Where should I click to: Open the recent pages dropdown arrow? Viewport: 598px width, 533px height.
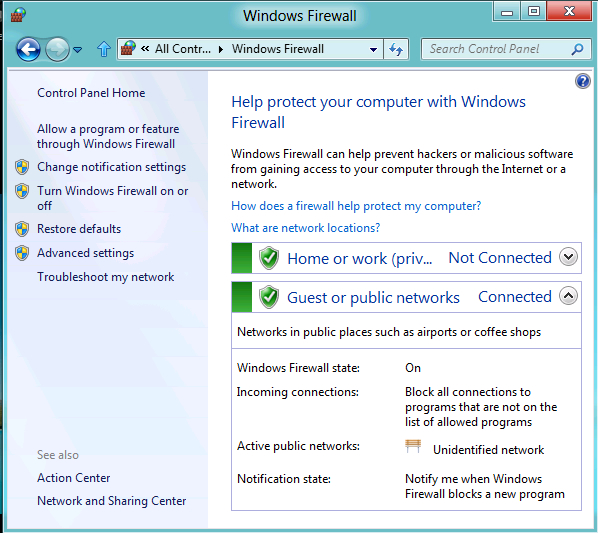[x=78, y=50]
